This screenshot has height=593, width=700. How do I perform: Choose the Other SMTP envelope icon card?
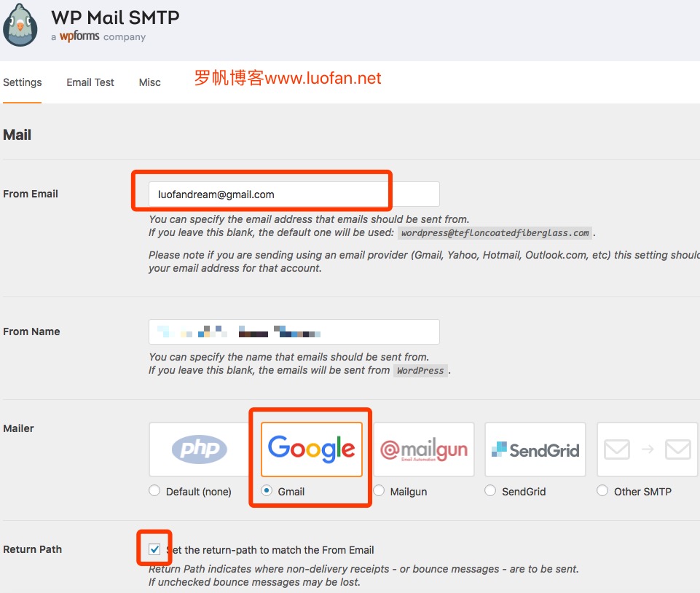pyautogui.click(x=648, y=449)
